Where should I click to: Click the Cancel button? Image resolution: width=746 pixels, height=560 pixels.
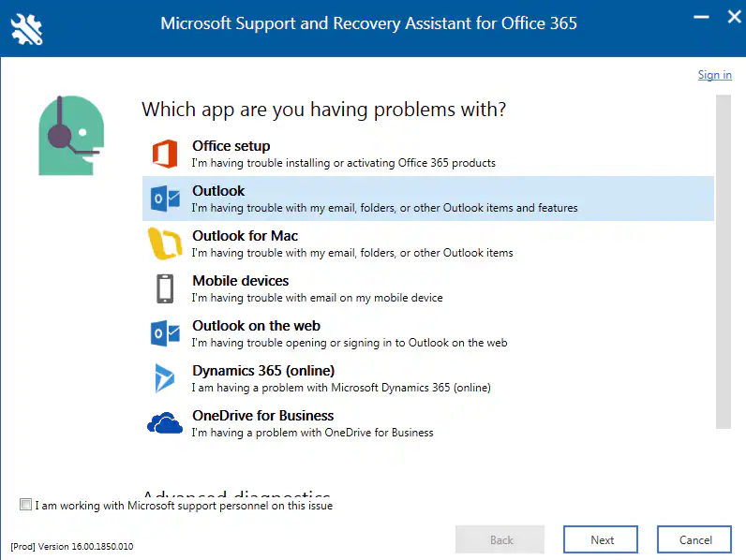click(695, 539)
